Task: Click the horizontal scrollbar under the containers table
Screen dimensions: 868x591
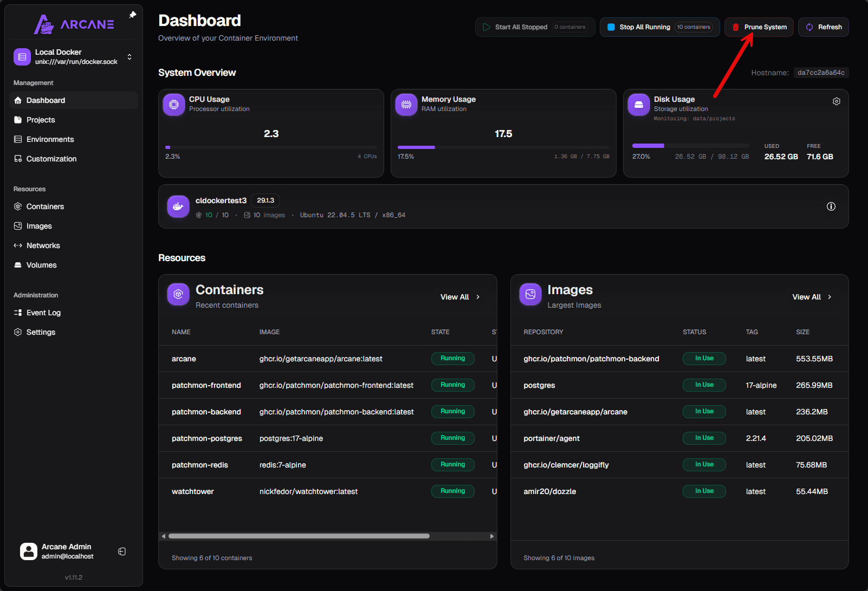Action: tap(298, 536)
